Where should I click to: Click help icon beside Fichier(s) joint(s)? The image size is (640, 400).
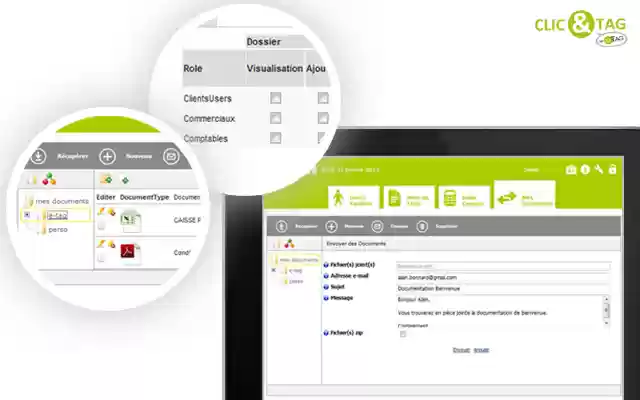(x=326, y=265)
